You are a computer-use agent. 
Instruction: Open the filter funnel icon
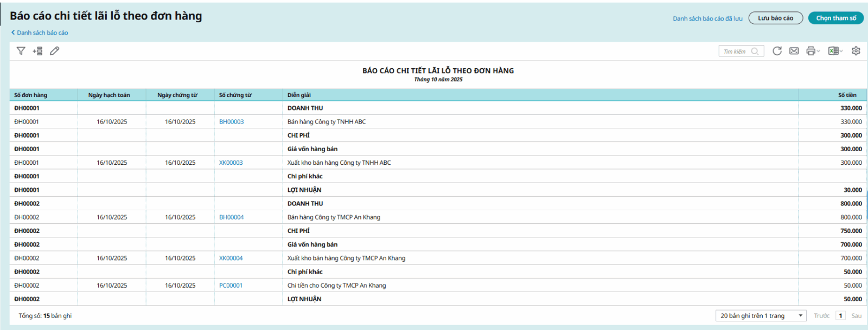[x=21, y=51]
